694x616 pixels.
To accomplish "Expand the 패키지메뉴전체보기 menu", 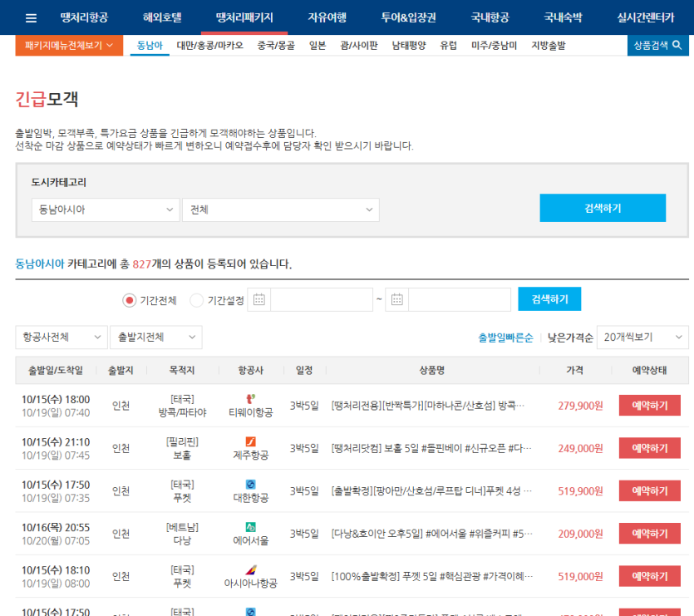I will click(69, 46).
